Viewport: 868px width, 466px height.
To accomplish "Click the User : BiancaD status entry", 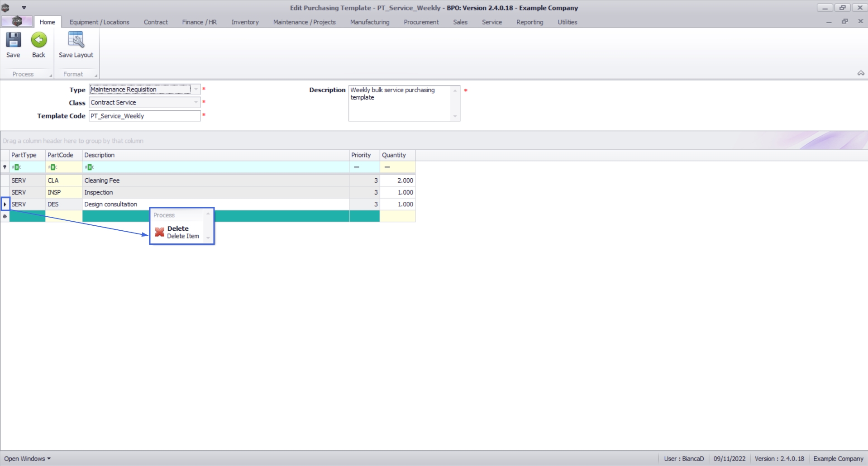I will coord(684,459).
